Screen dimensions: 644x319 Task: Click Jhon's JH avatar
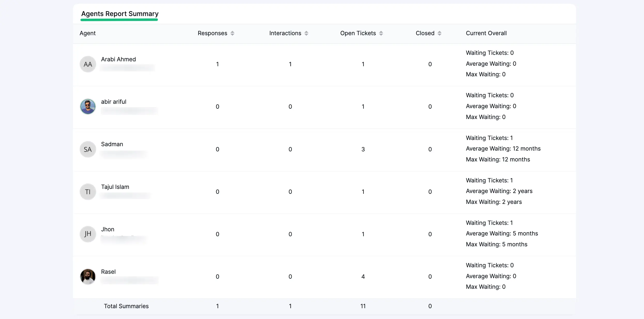click(x=88, y=234)
